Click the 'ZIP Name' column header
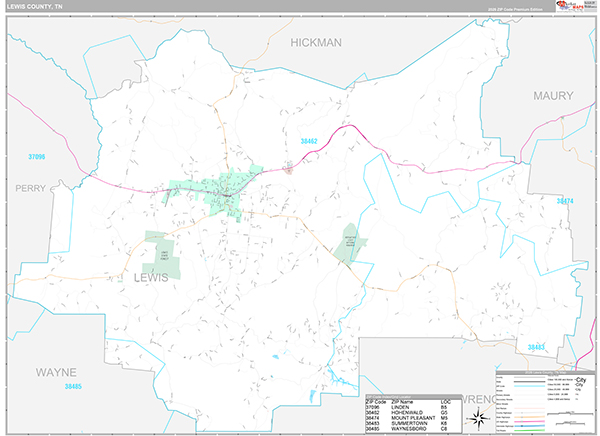600x436 pixels. pos(402,402)
